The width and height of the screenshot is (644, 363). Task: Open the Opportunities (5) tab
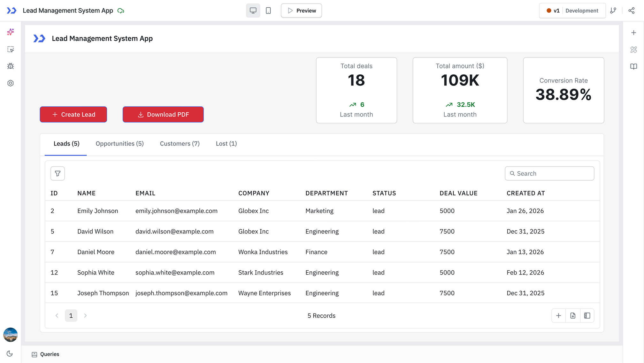(119, 143)
